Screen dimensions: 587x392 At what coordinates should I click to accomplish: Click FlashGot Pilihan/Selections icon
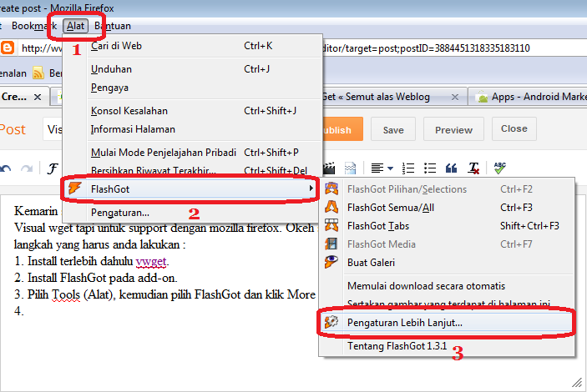tap(331, 188)
